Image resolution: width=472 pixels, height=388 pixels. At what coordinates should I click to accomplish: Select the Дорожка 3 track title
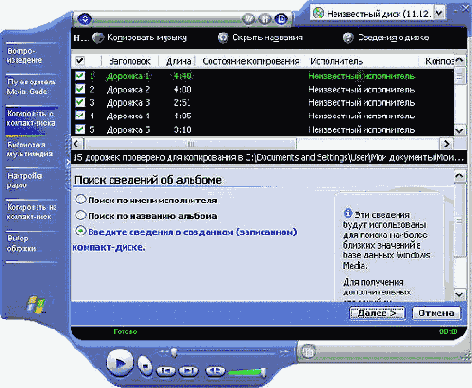(128, 103)
